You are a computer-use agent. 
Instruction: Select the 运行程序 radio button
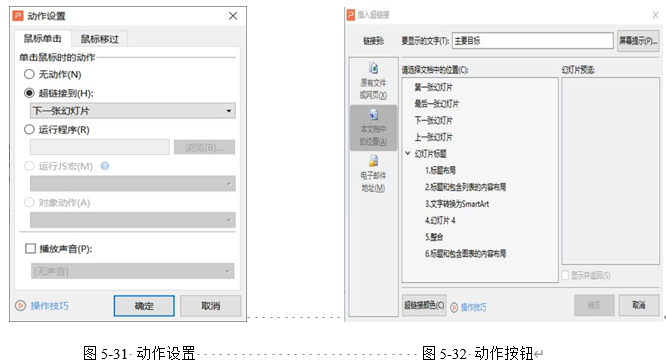click(29, 130)
